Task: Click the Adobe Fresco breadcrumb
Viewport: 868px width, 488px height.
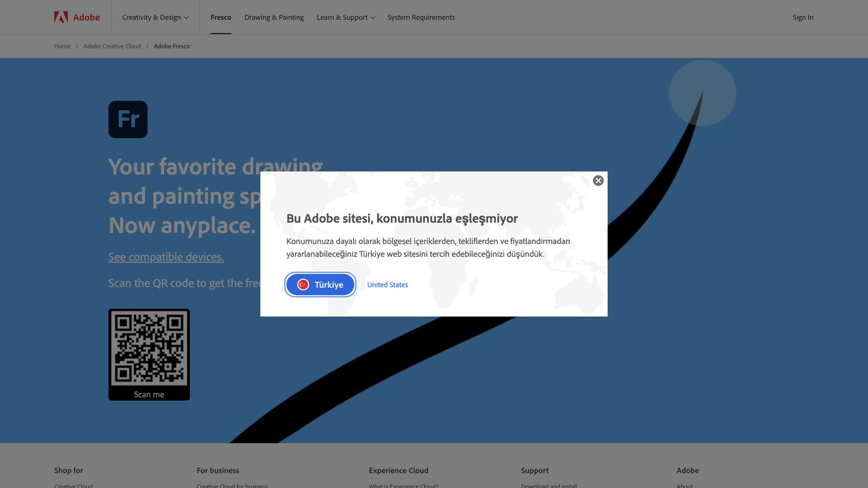Action: 172,46
